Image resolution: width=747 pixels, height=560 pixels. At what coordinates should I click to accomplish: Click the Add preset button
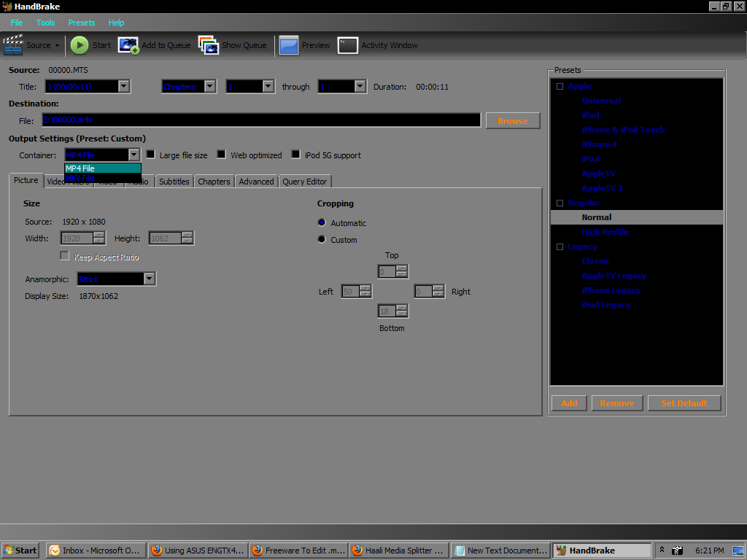click(569, 402)
